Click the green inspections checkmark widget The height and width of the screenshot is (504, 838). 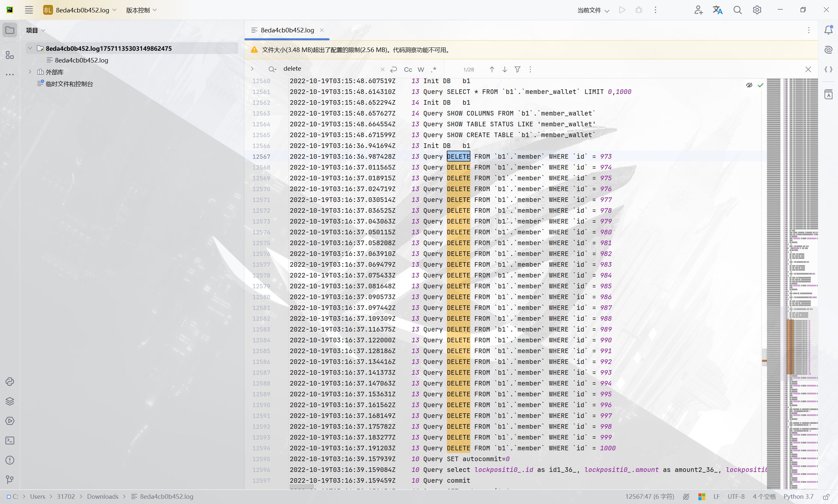(x=760, y=85)
